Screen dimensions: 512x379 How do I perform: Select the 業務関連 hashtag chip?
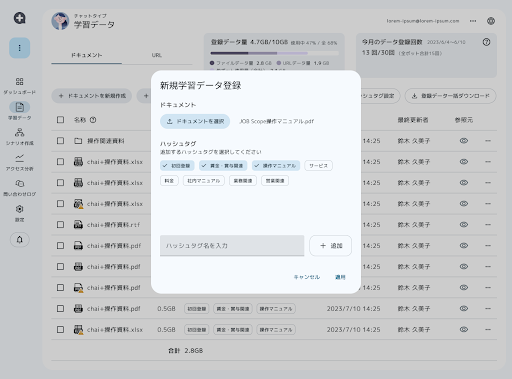243,181
